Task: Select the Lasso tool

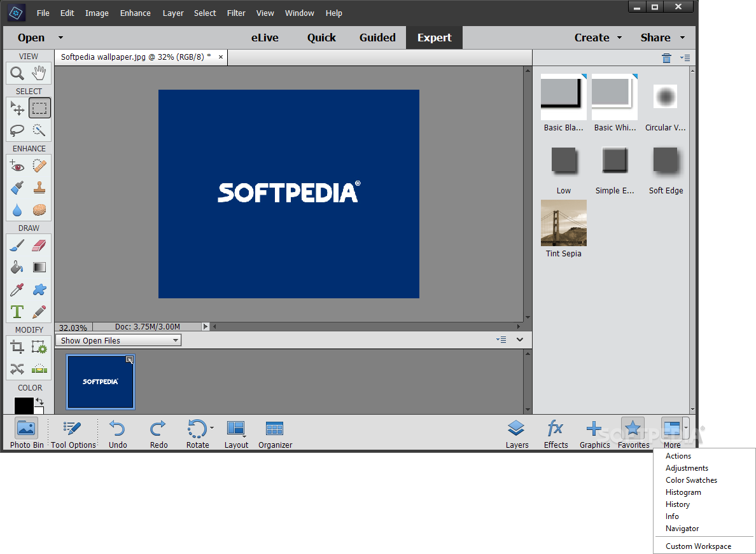Action: pyautogui.click(x=17, y=130)
